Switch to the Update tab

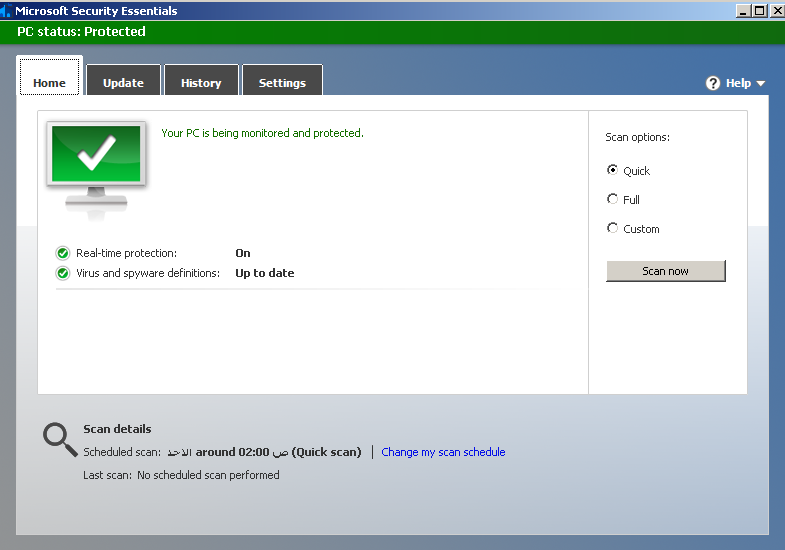123,83
